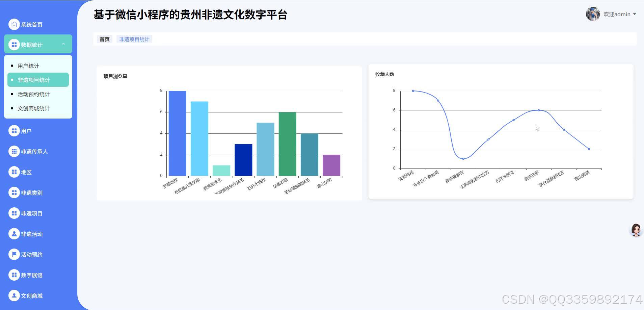Click the sky blue 石阡木偶戏 bar
This screenshot has height=310, width=644.
[x=265, y=149]
